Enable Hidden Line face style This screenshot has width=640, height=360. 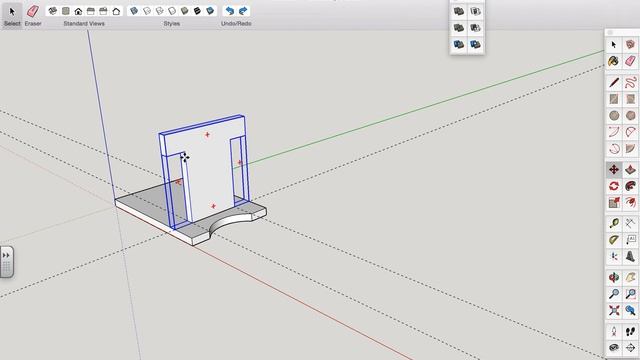[172, 11]
